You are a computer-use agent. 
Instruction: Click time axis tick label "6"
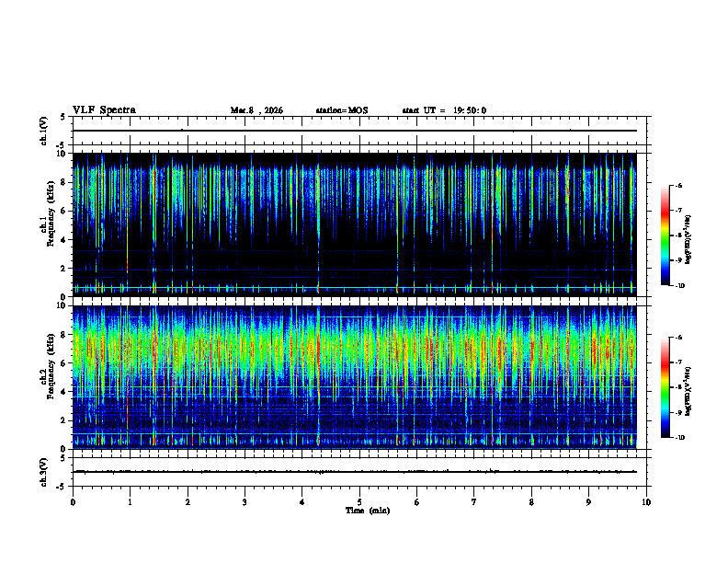(x=416, y=502)
